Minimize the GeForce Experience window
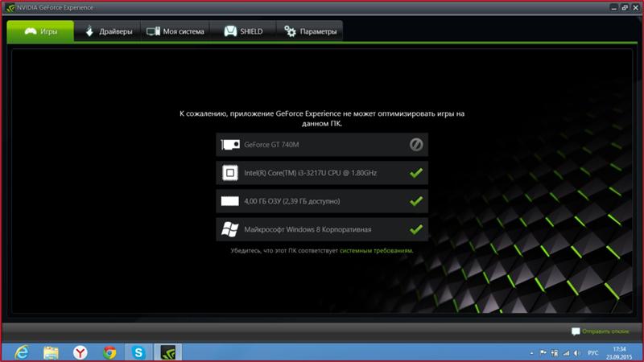The height and width of the screenshot is (362, 644). pos(613,7)
